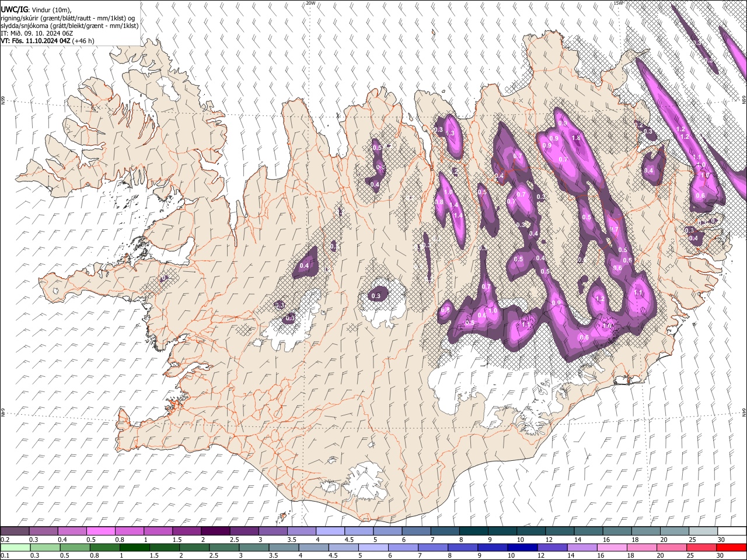Pick the dark purple snow swatch between 2 and 2.5
This screenshot has height=560, width=747.
tap(215, 531)
